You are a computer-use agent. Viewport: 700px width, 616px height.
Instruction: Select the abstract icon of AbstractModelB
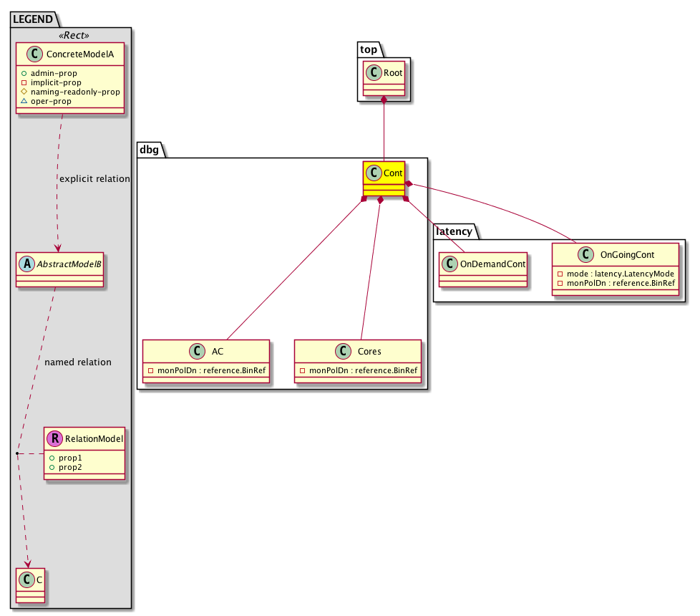point(25,264)
